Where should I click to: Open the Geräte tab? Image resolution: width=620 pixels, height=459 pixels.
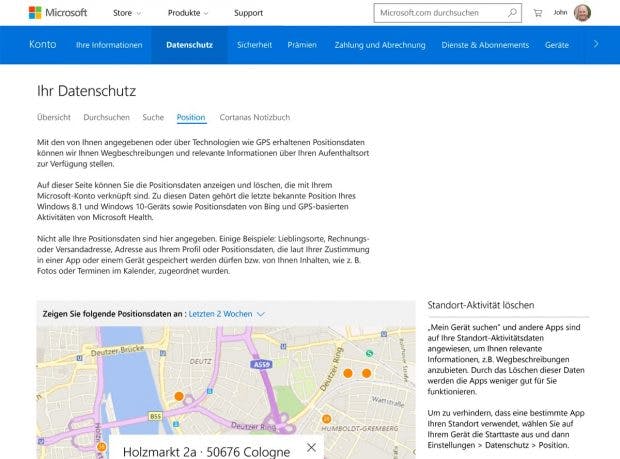click(557, 45)
